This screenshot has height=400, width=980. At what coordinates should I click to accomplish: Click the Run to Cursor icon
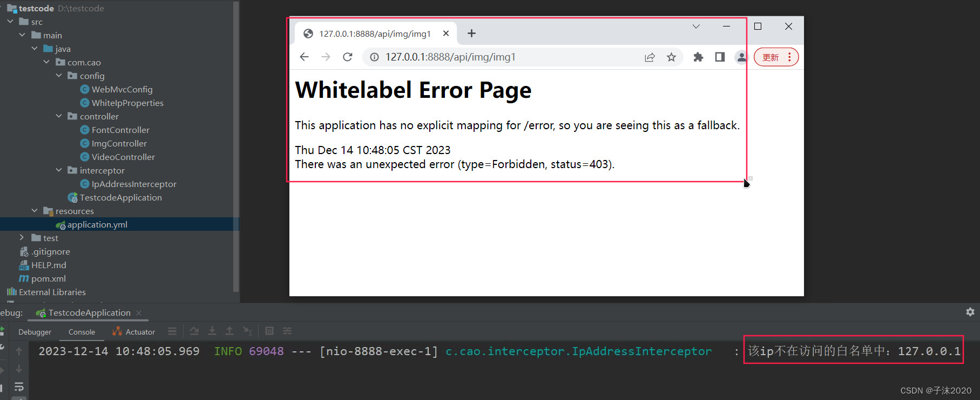point(247,331)
